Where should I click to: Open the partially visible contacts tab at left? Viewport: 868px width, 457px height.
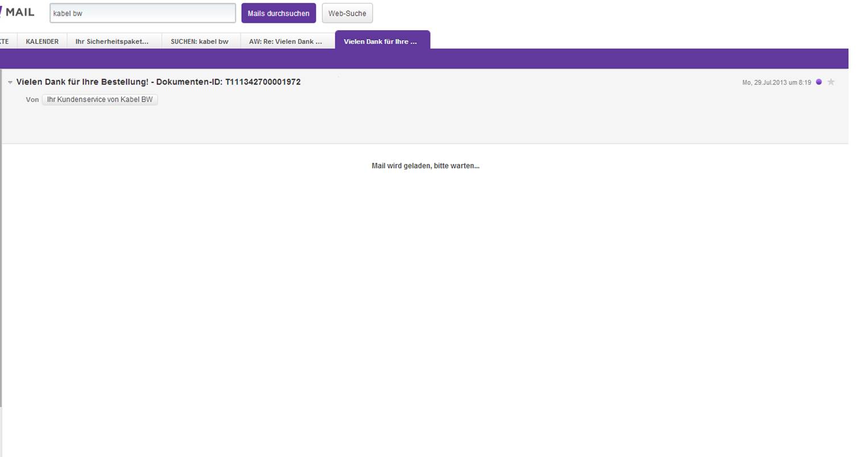5,42
